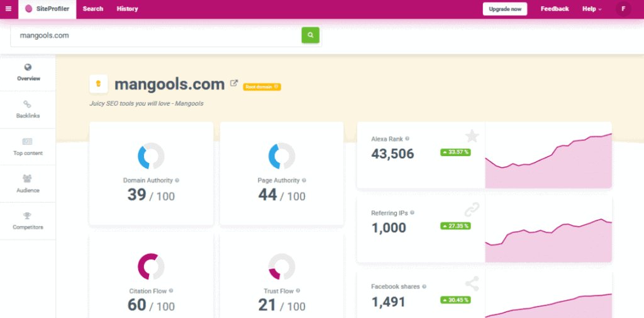The image size is (644, 318).
Task: Click the Upgrade now button
Action: pyautogui.click(x=505, y=9)
